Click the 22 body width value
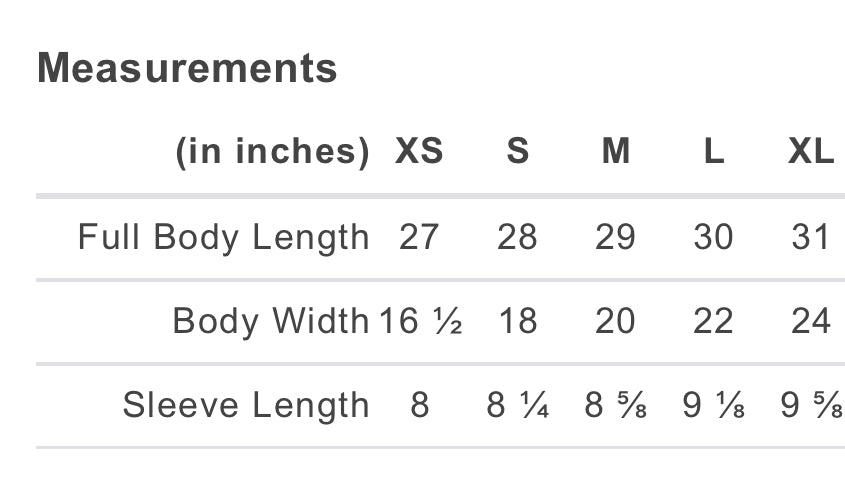This screenshot has height=494, width=845. (714, 321)
